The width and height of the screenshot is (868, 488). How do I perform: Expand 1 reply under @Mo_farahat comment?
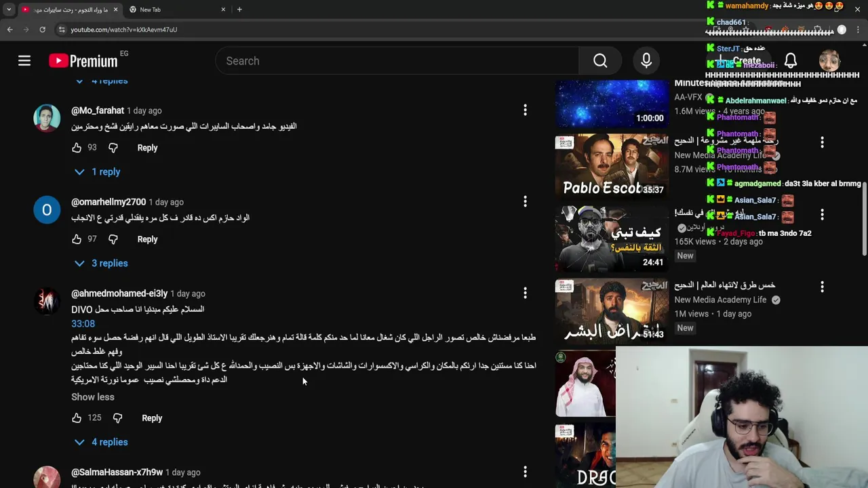click(x=98, y=172)
